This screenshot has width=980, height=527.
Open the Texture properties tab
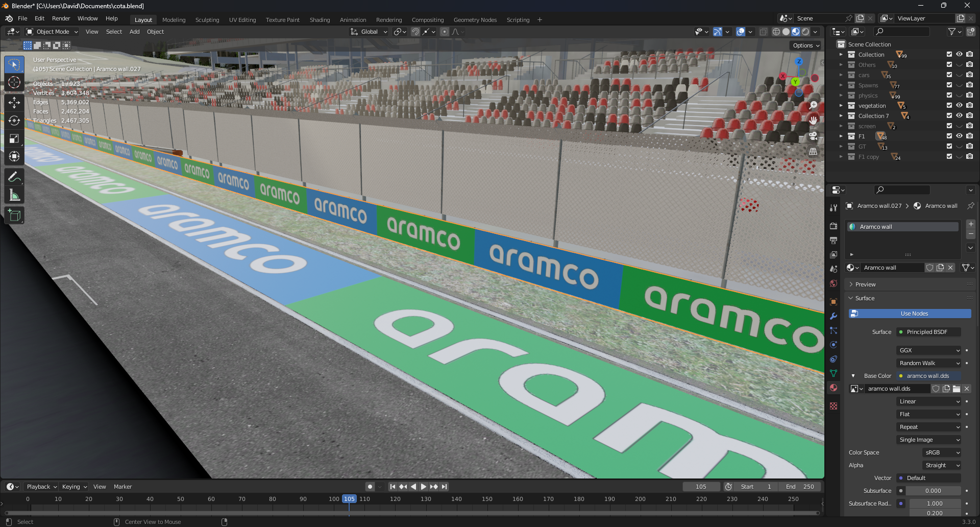(834, 406)
